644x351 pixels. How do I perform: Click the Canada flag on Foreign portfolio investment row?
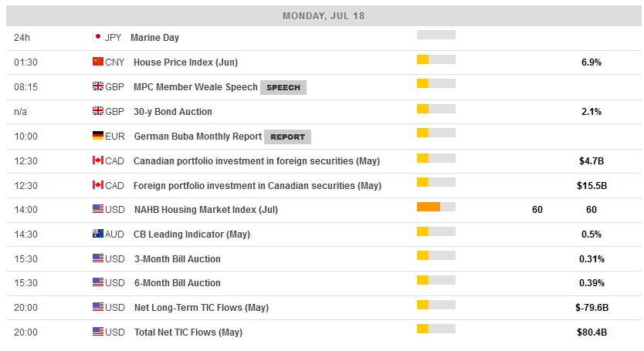(x=97, y=185)
